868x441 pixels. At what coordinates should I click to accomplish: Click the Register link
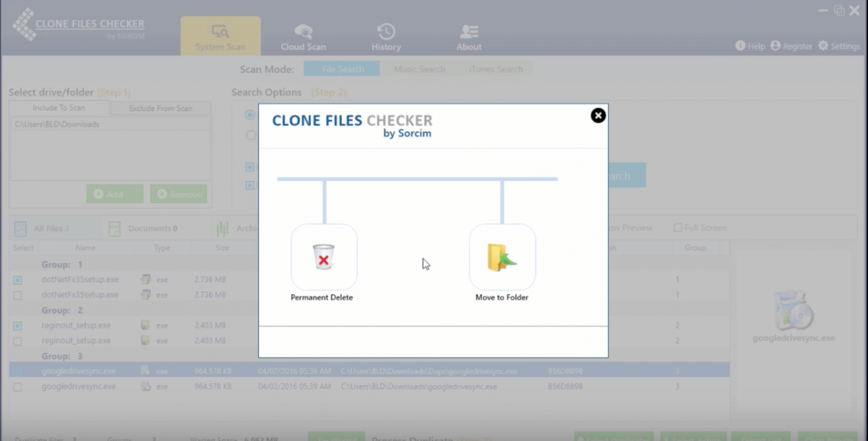(x=792, y=46)
